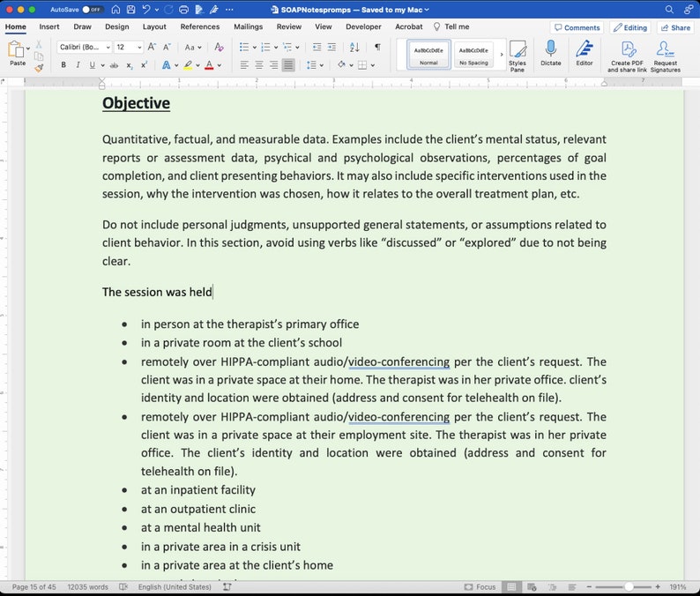The width and height of the screenshot is (700, 596).
Task: Expand multilevel list options arrow
Action: coord(297,47)
